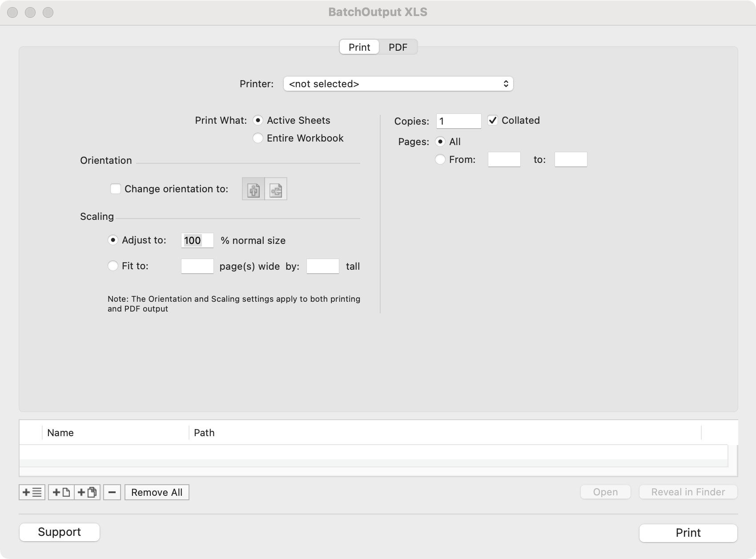Click the pages From input field

click(504, 159)
